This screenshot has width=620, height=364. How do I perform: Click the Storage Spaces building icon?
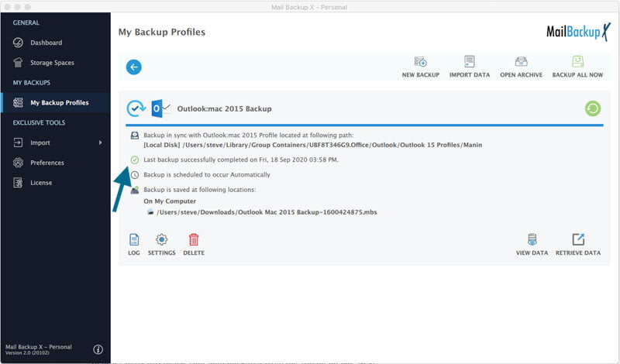pyautogui.click(x=18, y=63)
